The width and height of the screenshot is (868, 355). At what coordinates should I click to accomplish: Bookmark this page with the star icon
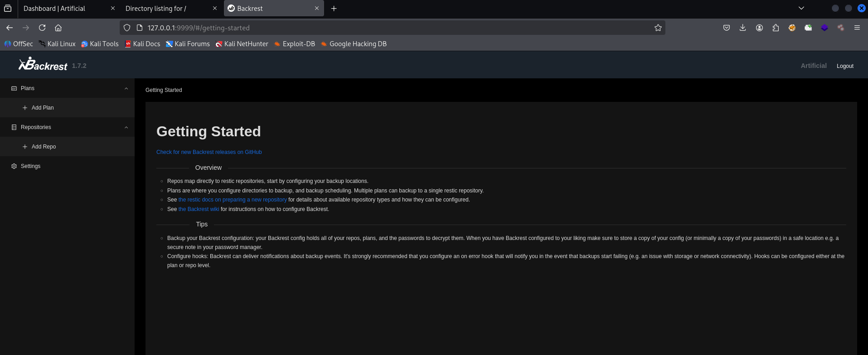[x=658, y=28]
